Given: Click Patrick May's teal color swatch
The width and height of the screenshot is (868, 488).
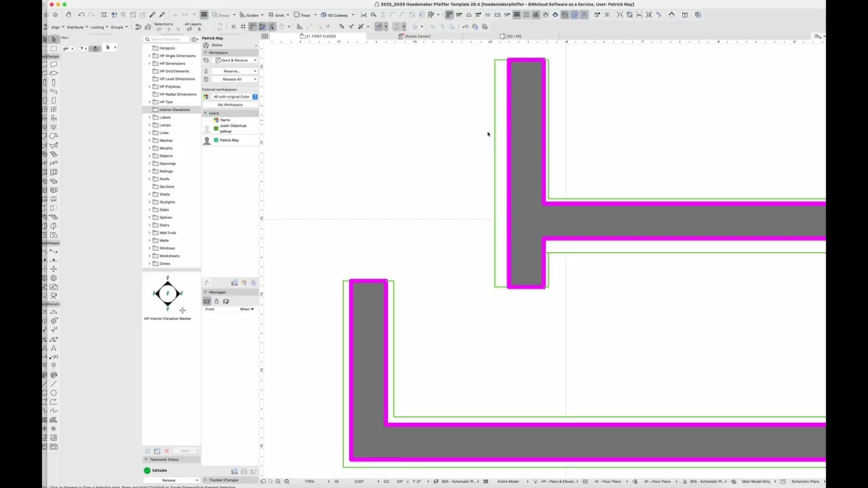Looking at the screenshot, I should pyautogui.click(x=216, y=140).
